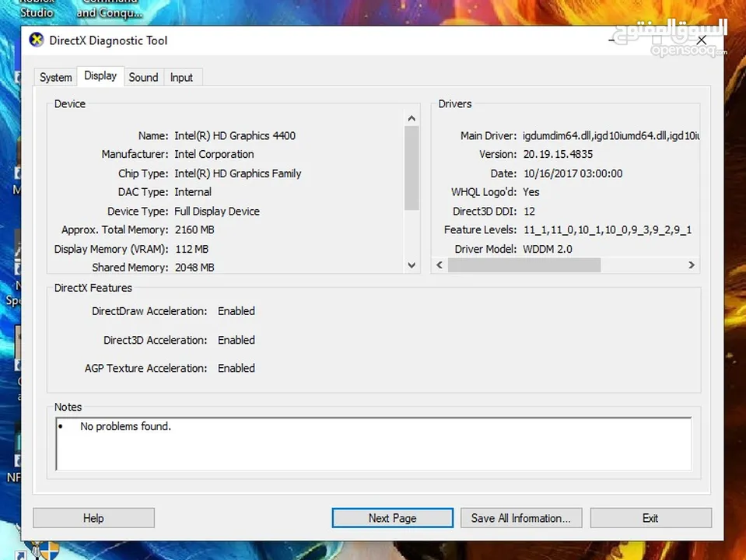The height and width of the screenshot is (560, 746).
Task: Click Save All Information button
Action: 521,518
